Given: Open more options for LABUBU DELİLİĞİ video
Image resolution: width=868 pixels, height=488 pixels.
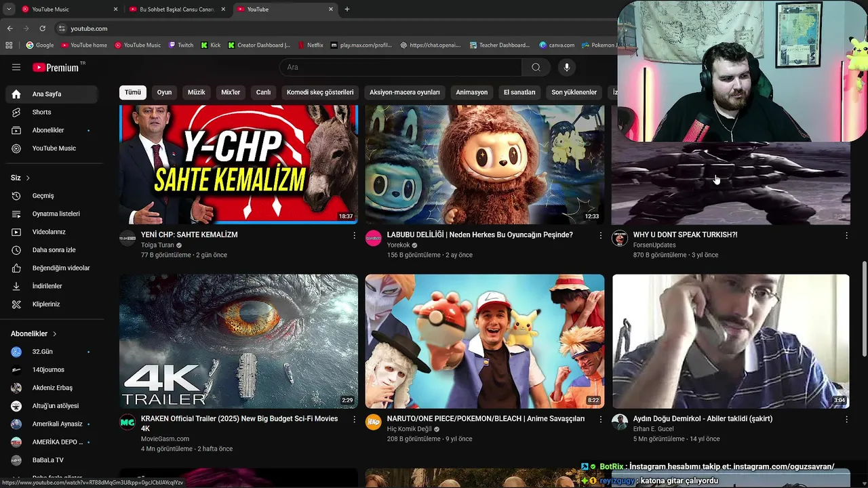Looking at the screenshot, I should click(x=600, y=235).
